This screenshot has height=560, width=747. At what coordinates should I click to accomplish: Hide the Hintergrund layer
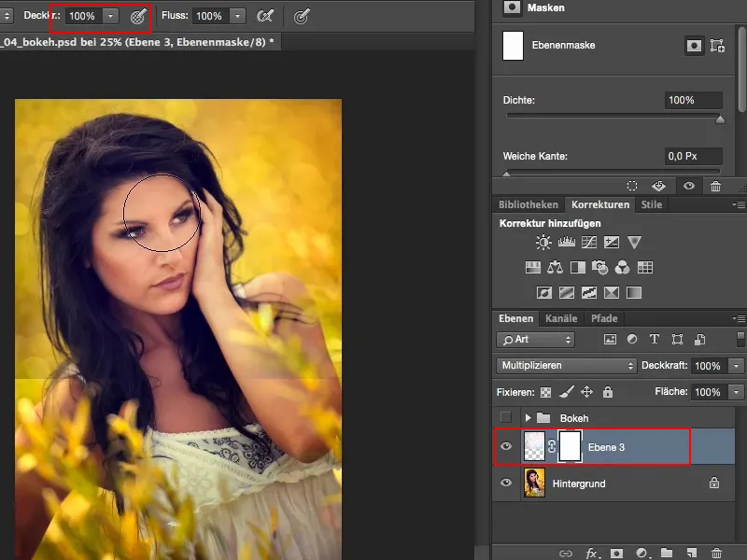(x=505, y=483)
